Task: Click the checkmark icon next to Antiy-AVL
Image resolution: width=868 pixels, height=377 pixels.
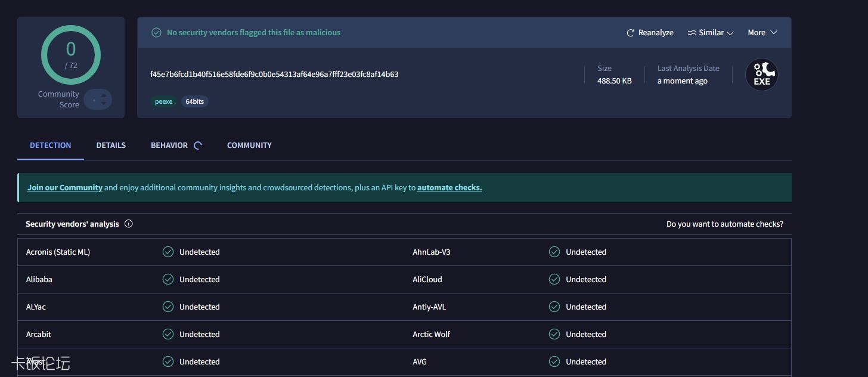Action: coord(554,307)
